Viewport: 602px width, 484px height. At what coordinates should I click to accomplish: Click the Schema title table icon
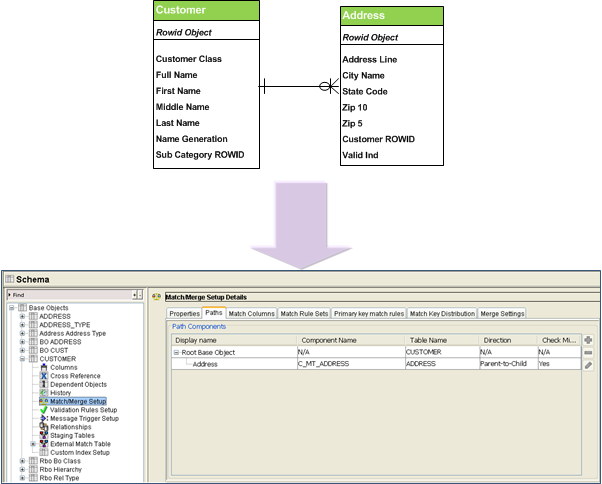(10, 279)
